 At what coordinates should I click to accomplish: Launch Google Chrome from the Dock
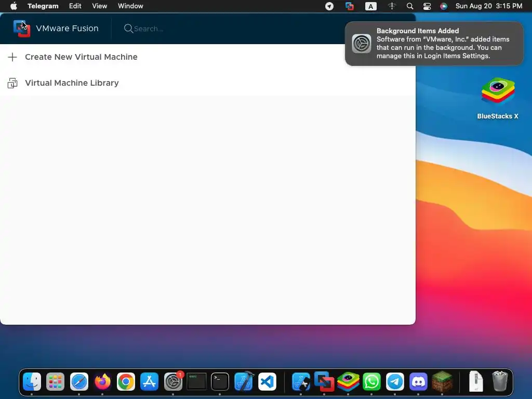click(126, 382)
